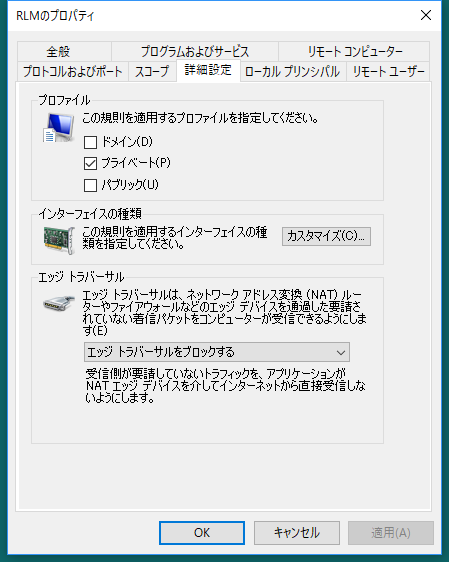Enable the パブリック(U) profile checkbox

pos(90,185)
